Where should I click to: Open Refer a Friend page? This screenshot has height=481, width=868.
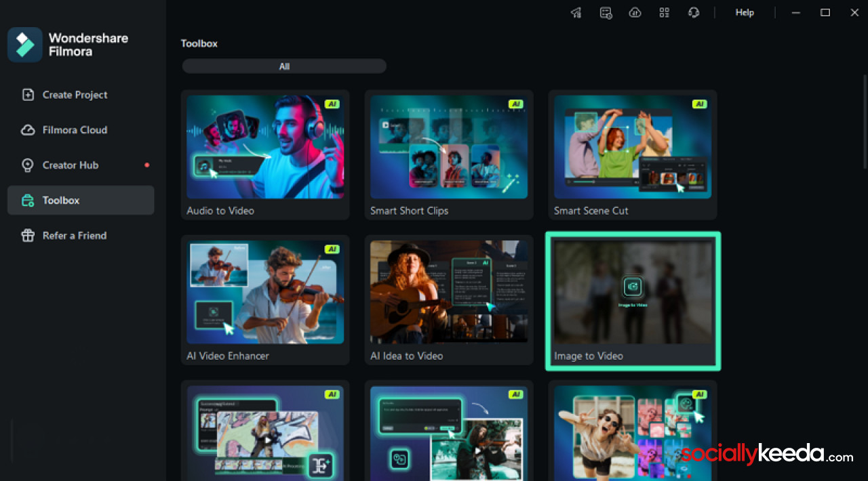tap(81, 236)
